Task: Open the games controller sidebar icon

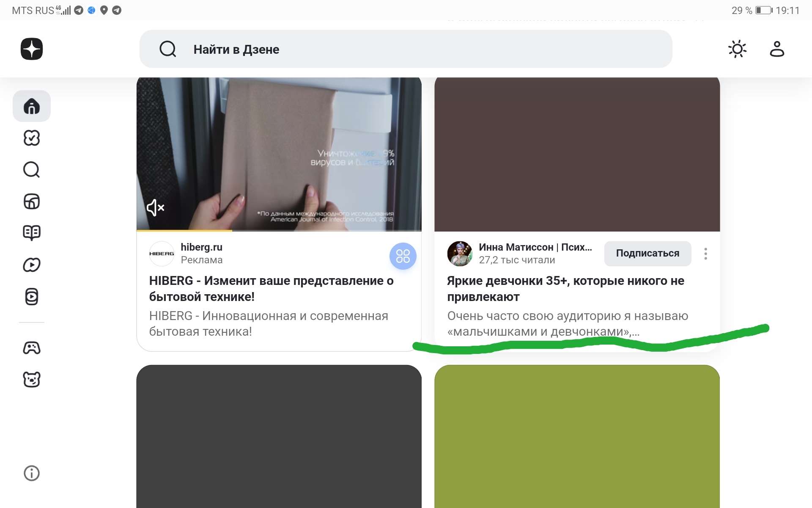Action: [x=32, y=348]
